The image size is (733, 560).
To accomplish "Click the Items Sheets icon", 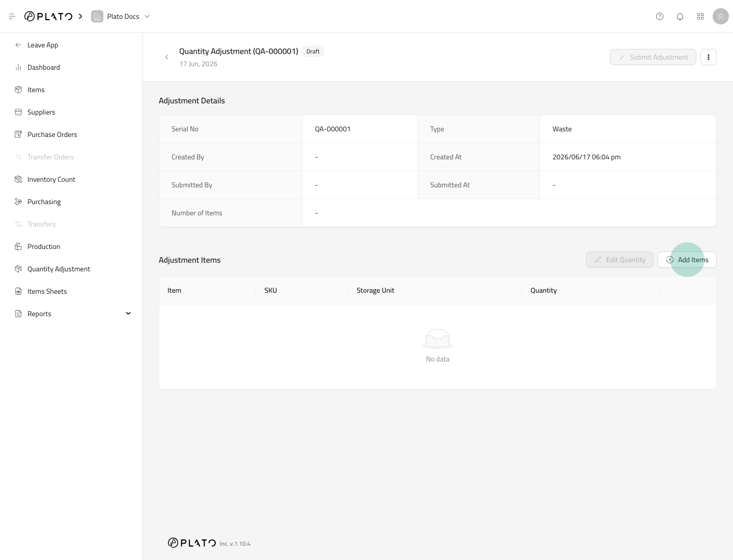I will tap(18, 291).
